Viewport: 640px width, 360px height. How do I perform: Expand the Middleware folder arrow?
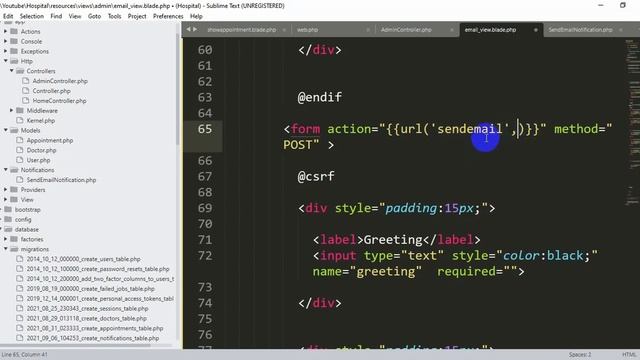click(11, 111)
